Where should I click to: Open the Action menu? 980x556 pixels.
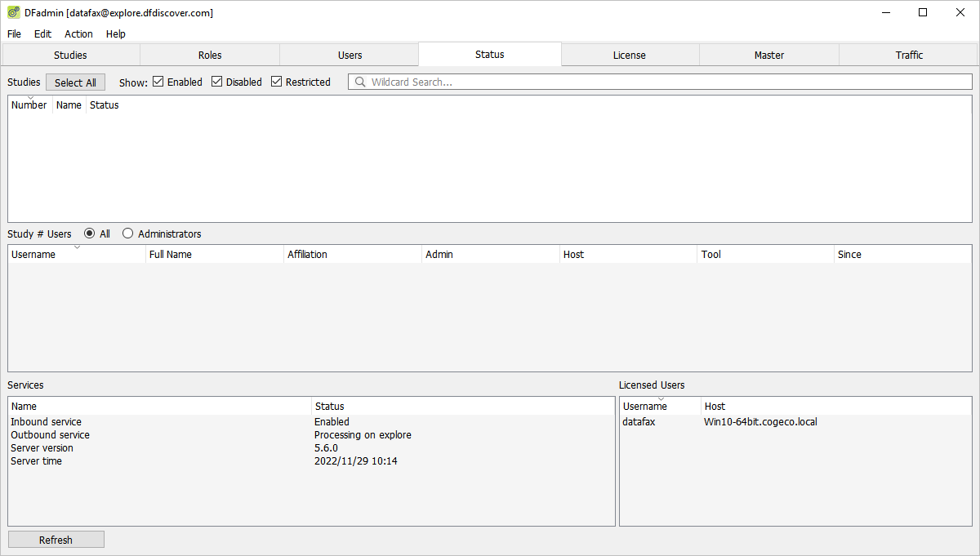pos(79,33)
